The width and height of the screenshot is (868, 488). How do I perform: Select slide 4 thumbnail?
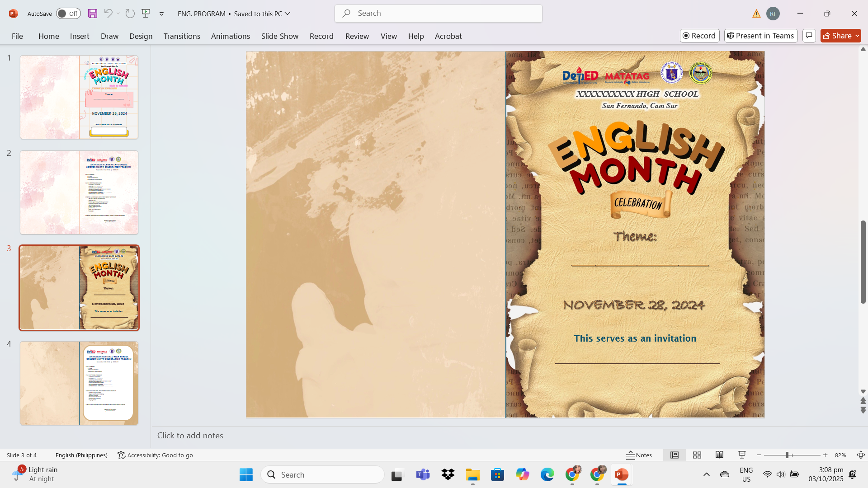(79, 383)
